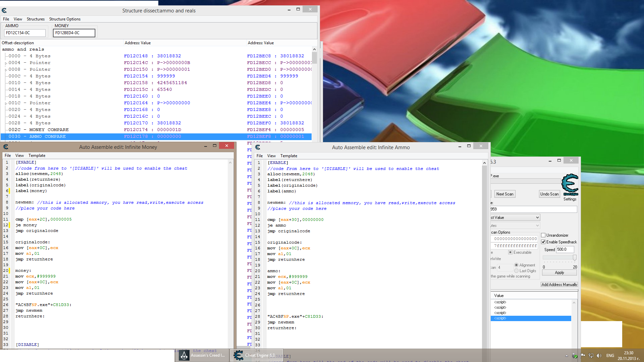Select the highlighted script entry in Value list

(529, 318)
